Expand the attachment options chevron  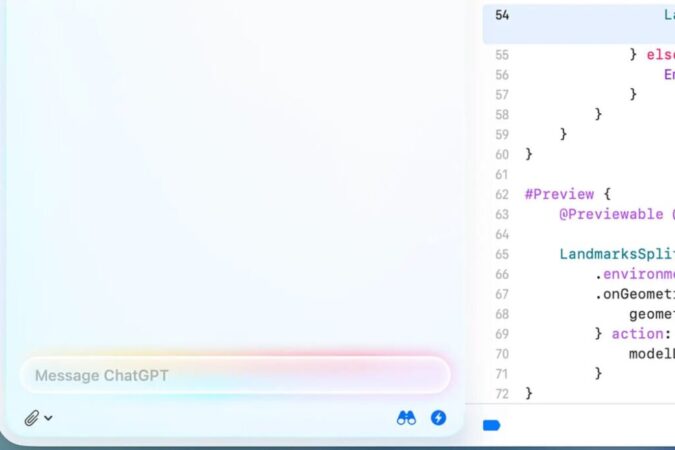48,418
